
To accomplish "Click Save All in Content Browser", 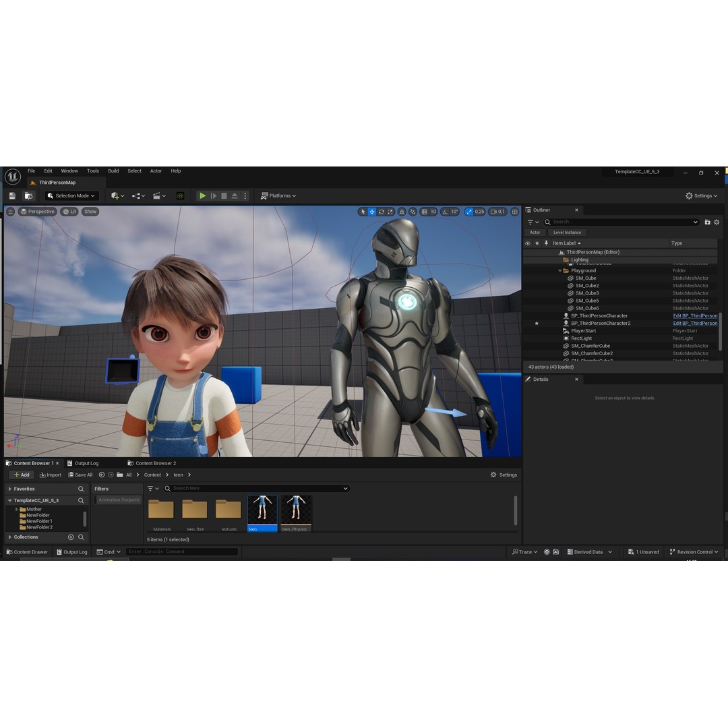I will pos(80,475).
